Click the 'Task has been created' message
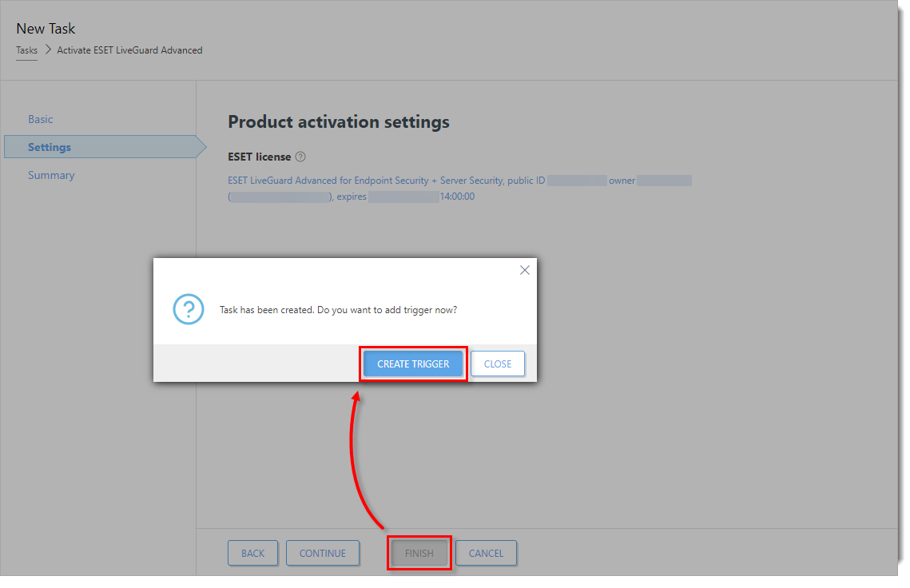This screenshot has width=910, height=588. [338, 310]
